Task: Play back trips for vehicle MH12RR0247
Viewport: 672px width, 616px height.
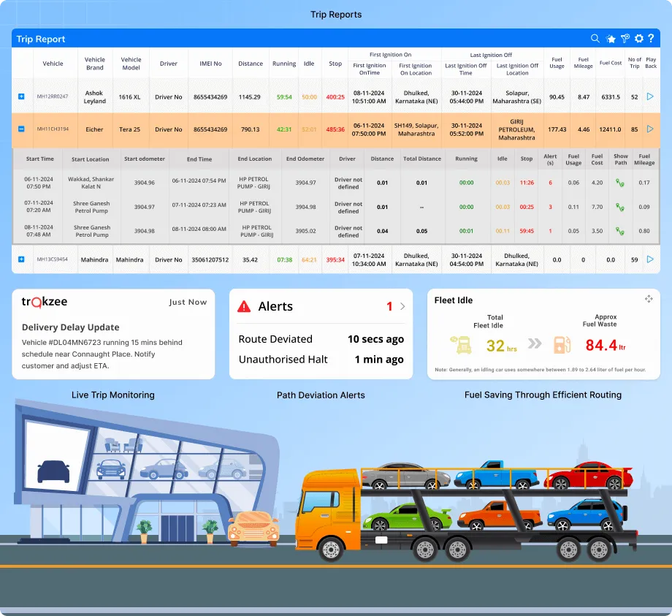Action: (650, 96)
